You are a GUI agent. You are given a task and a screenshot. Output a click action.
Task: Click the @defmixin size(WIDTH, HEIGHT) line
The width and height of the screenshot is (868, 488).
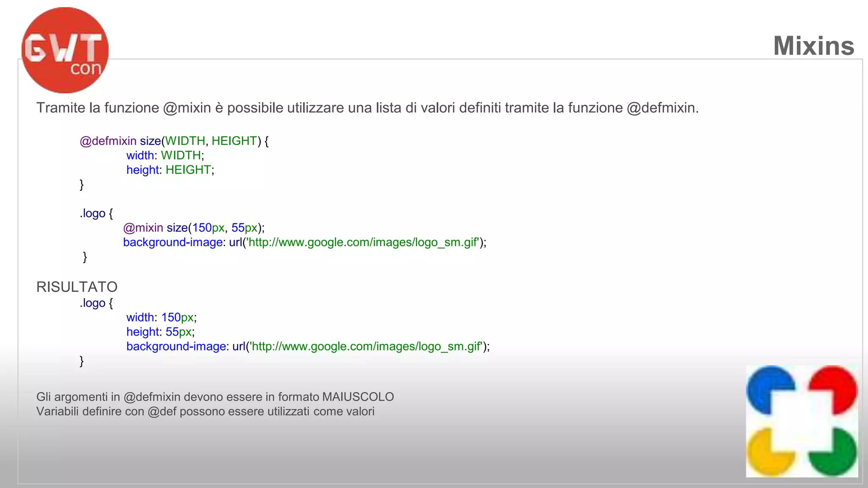click(x=174, y=141)
